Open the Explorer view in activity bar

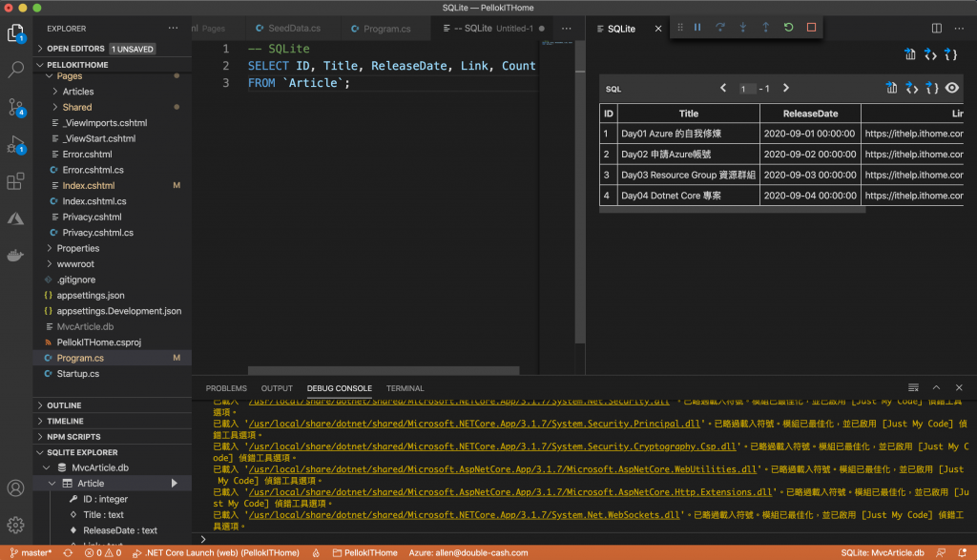(15, 32)
